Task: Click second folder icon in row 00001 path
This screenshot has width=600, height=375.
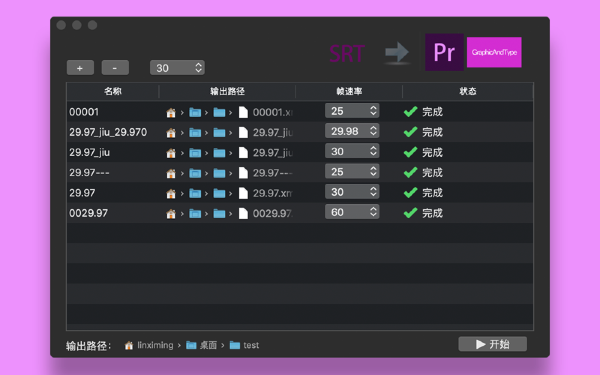Action: [219, 112]
